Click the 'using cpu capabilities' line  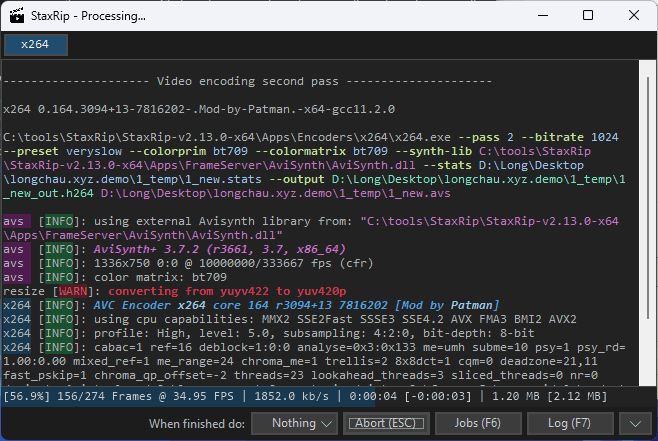pos(335,319)
